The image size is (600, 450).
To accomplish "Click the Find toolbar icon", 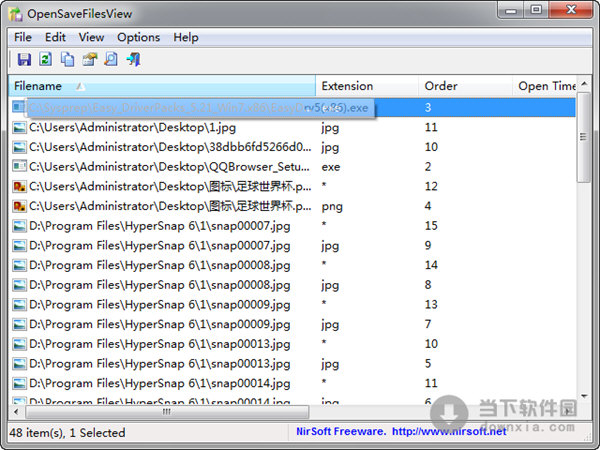I will 111,59.
